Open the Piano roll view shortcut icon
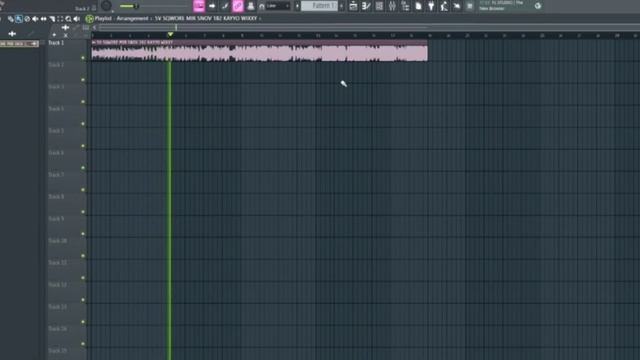Screen dimensions: 640x360 366,6
